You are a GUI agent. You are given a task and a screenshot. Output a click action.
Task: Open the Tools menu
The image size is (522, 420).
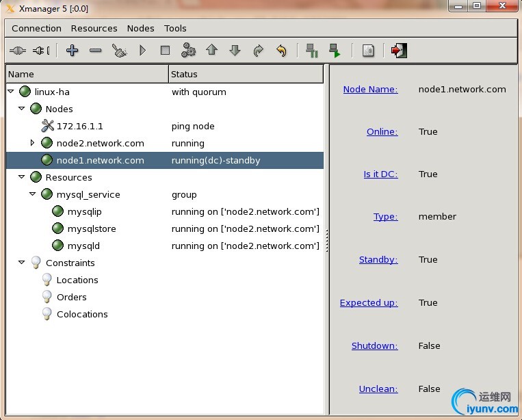point(175,28)
